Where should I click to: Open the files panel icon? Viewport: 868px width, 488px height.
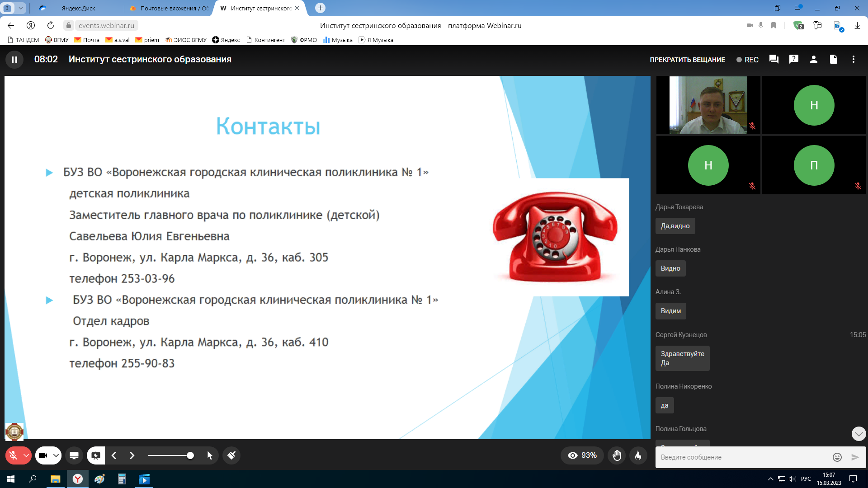pos(834,59)
